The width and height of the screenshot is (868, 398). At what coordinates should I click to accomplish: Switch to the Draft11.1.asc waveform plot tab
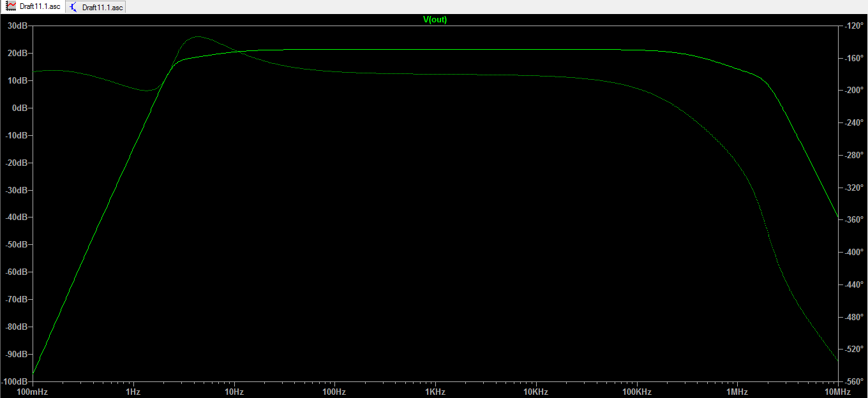33,7
